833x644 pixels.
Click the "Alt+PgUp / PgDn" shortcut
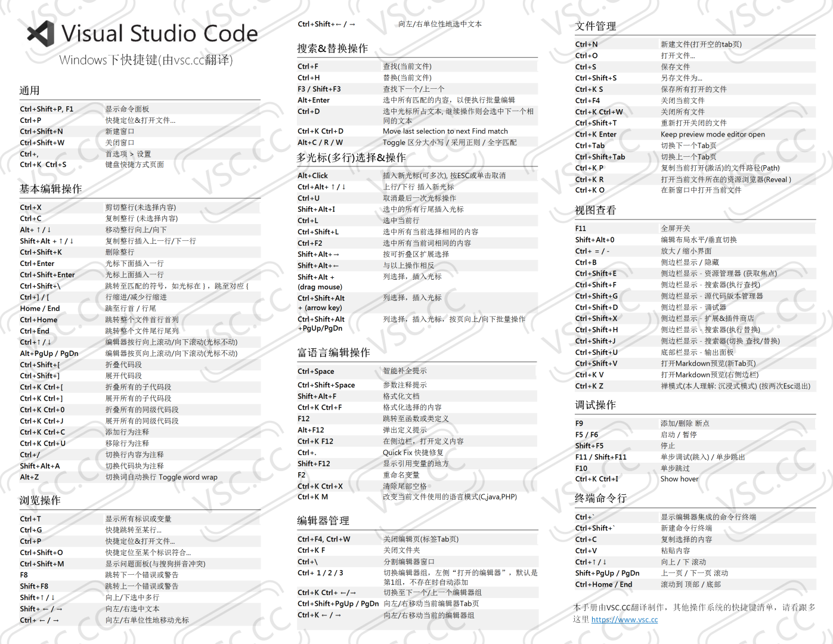[x=49, y=354]
